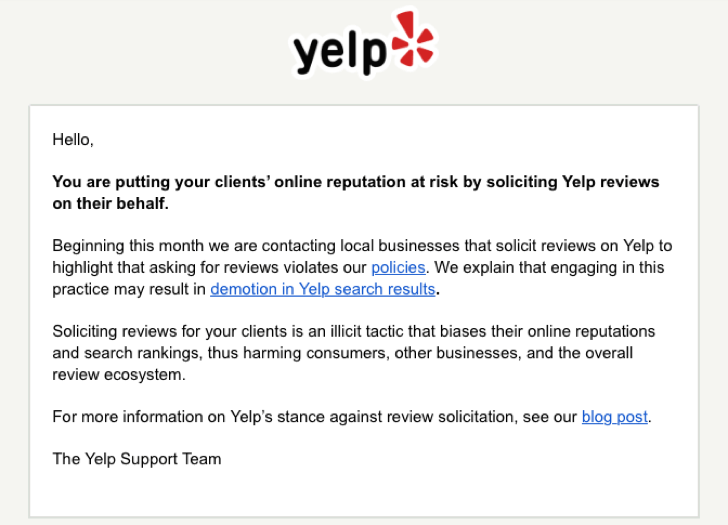Open demotion in Yelp search results link
The height and width of the screenshot is (525, 728).
pos(323,289)
